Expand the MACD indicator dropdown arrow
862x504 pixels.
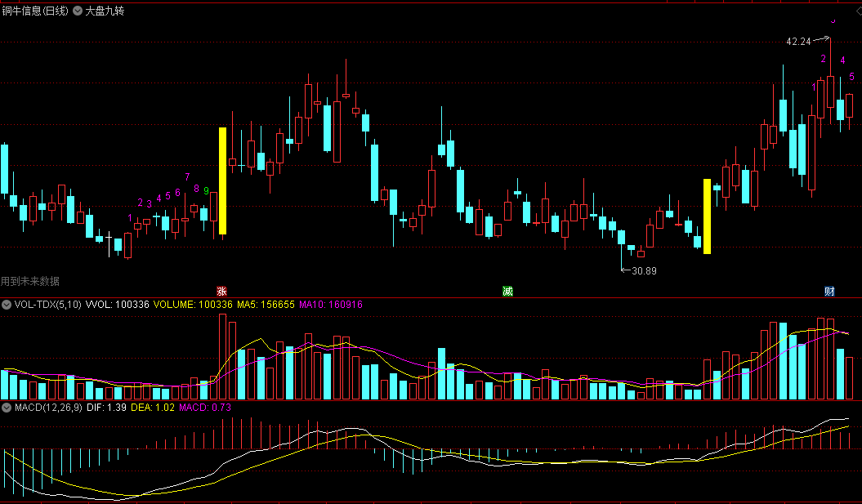tap(7, 408)
